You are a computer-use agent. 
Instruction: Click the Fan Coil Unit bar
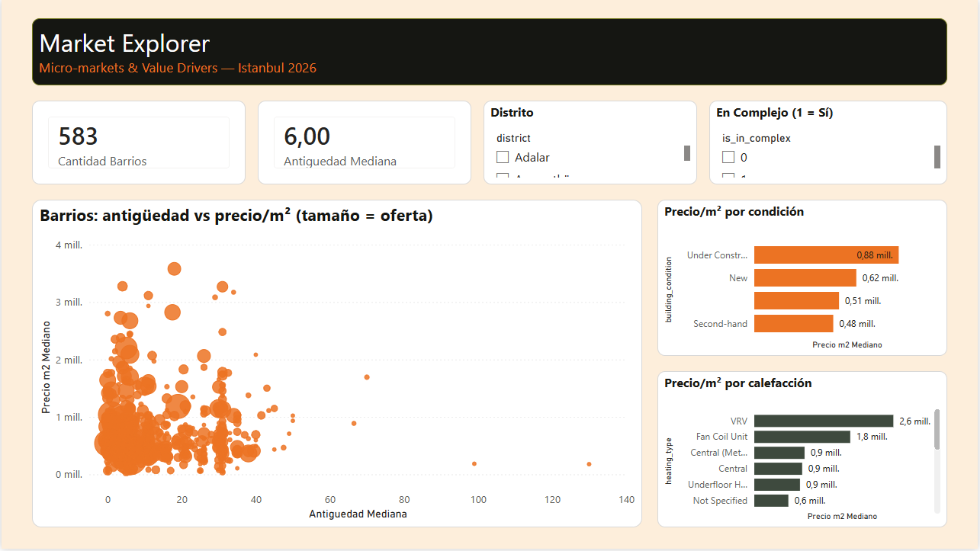pyautogui.click(x=802, y=437)
